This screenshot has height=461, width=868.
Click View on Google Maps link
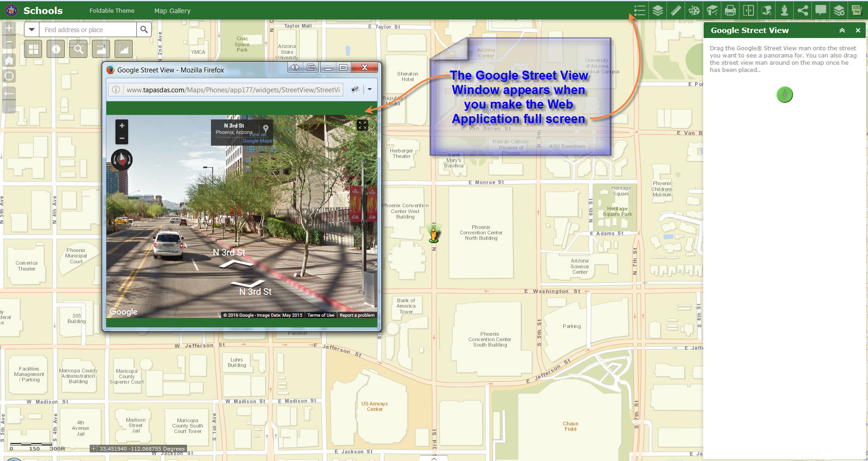[x=258, y=138]
